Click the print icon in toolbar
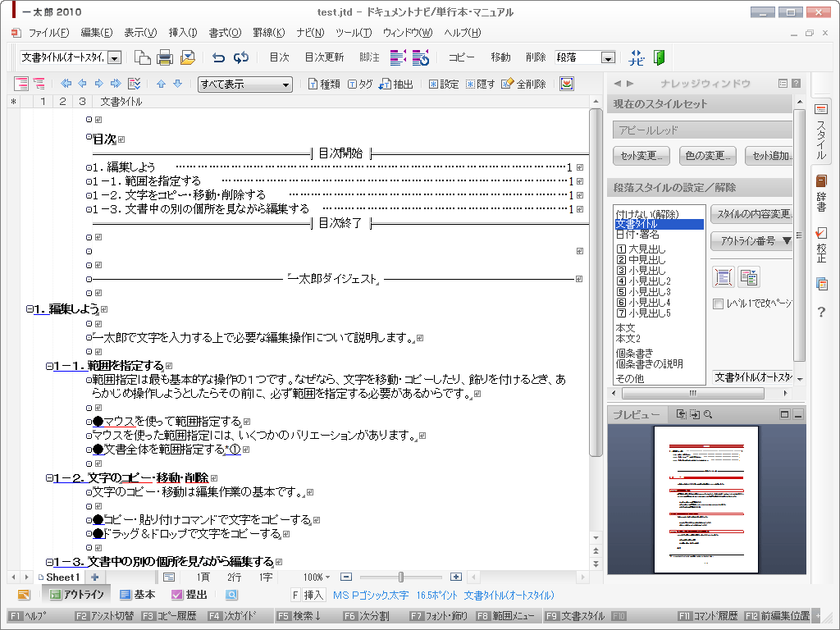The height and width of the screenshot is (630, 840). pyautogui.click(x=165, y=57)
